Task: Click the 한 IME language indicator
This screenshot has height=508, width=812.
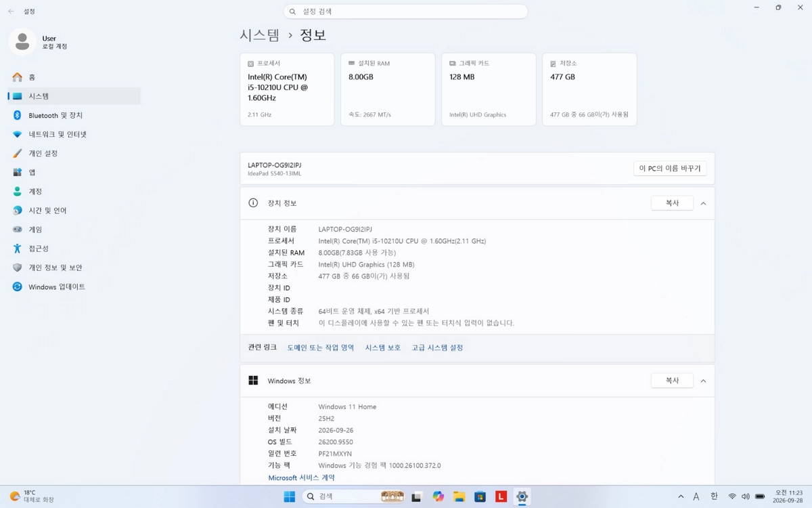Action: [714, 496]
